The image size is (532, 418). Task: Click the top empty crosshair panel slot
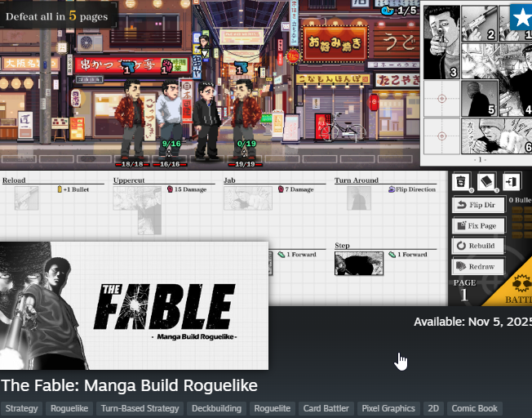(x=441, y=99)
